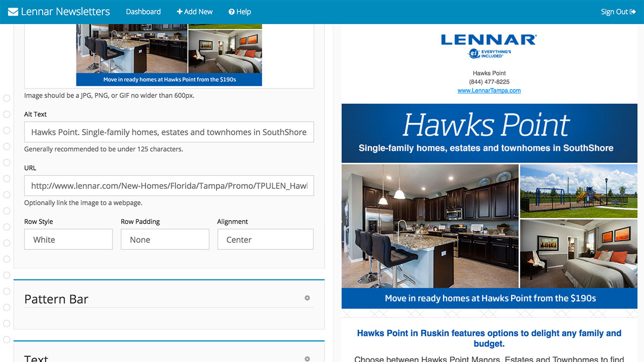644x362 pixels.
Task: Open the Text block gear settings
Action: (307, 359)
